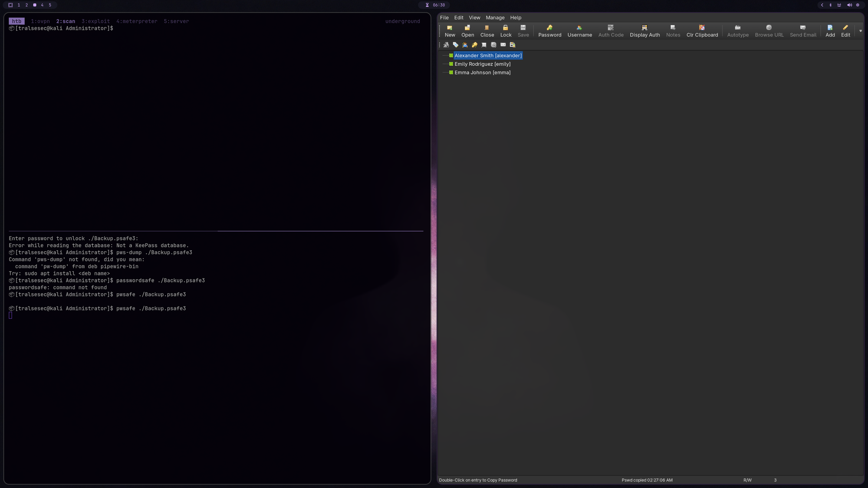Click the Send Email toolbar icon
Screen dimensions: 868x488
(x=803, y=30)
